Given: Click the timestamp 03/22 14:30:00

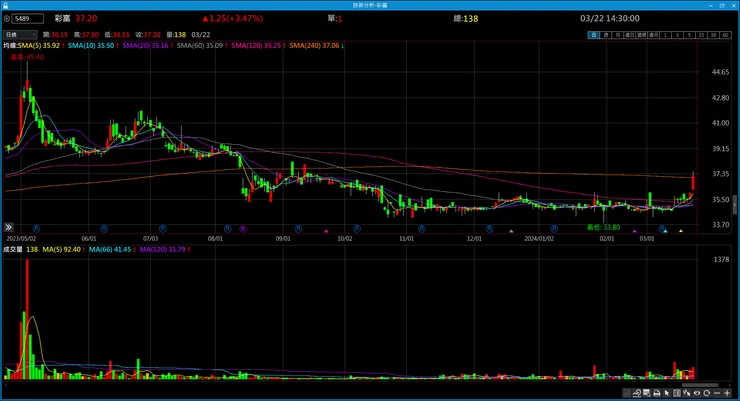Looking at the screenshot, I should pos(610,18).
